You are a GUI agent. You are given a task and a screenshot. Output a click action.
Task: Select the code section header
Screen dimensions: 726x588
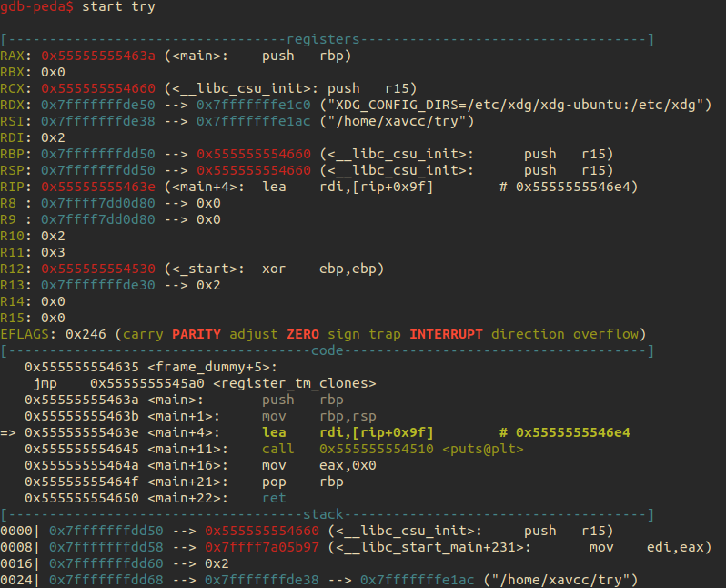pos(327,350)
